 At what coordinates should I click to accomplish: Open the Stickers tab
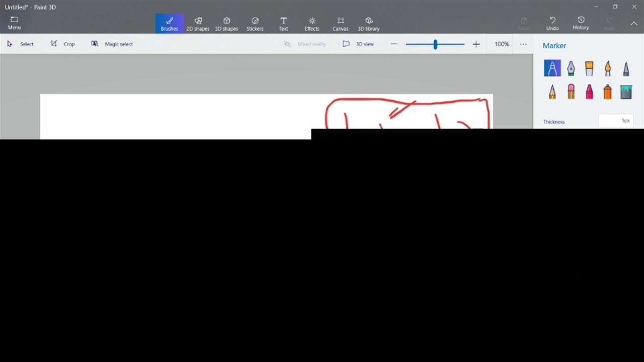point(255,24)
